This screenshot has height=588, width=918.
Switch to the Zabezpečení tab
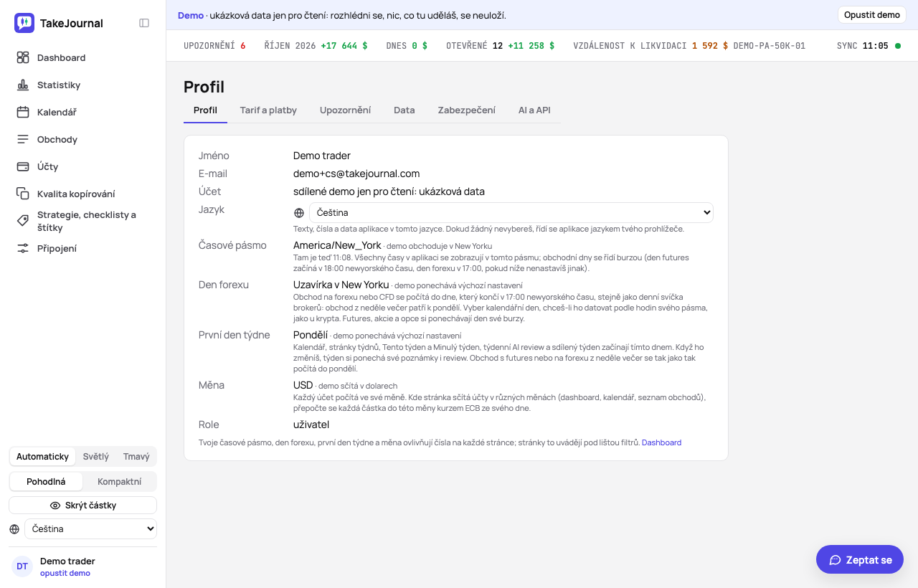467,110
